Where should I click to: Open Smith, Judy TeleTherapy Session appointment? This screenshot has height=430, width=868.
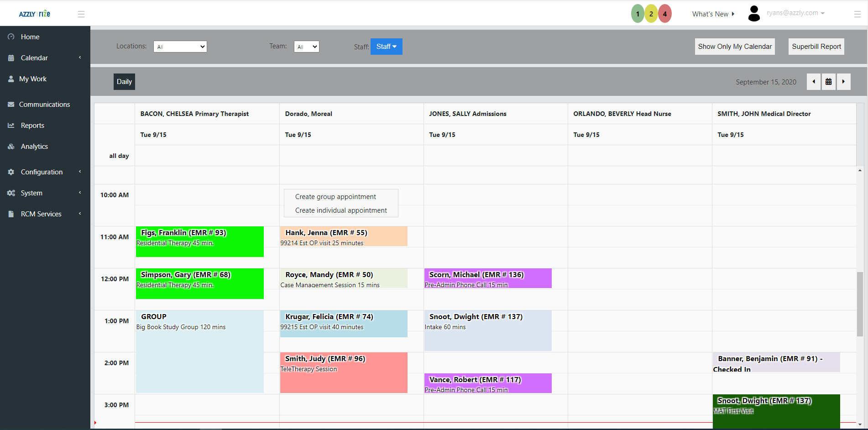(344, 372)
